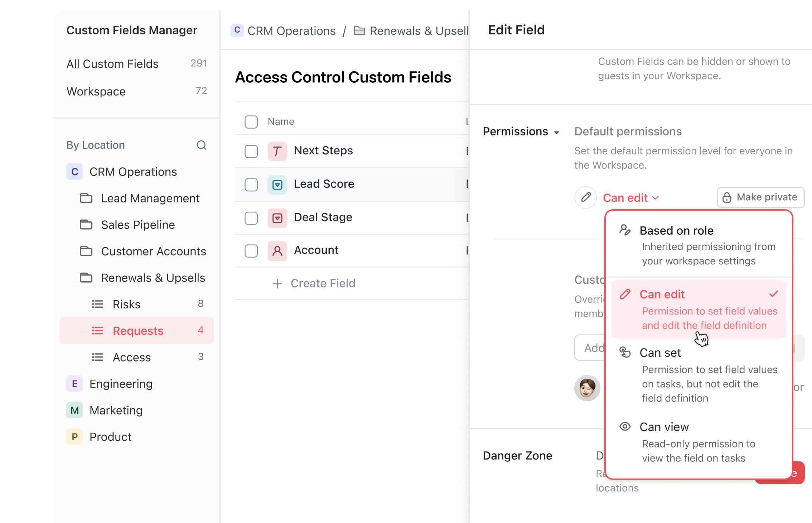Open the Can edit permission dropdown
812x523 pixels.
(631, 198)
